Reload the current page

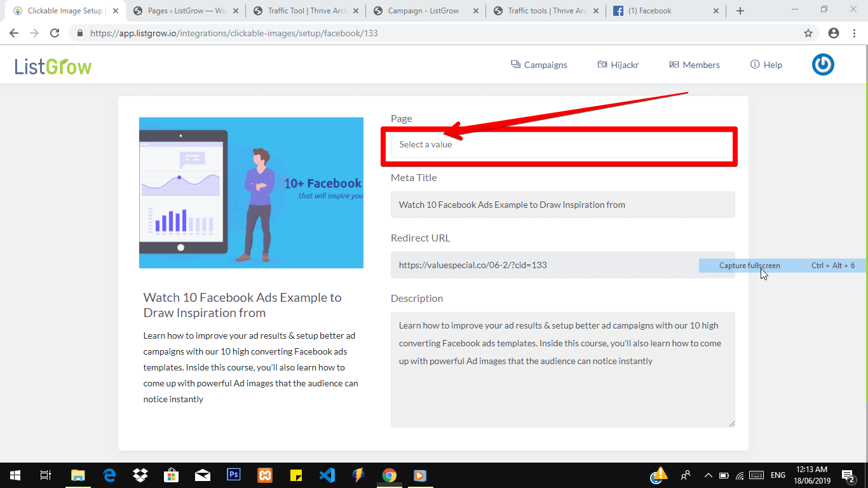tap(55, 33)
